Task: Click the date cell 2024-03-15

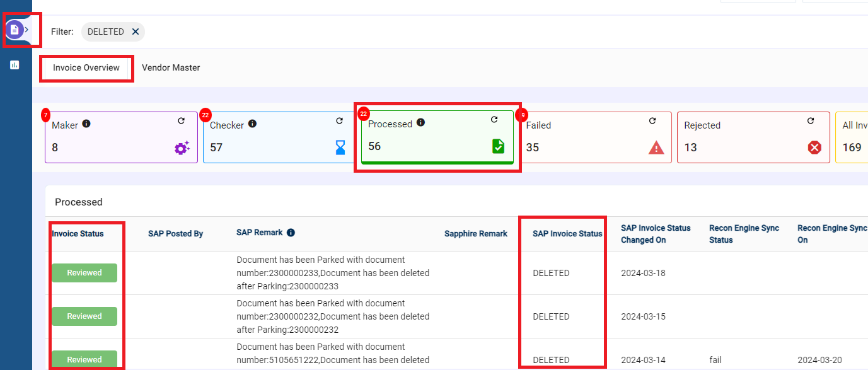Action: tap(643, 316)
